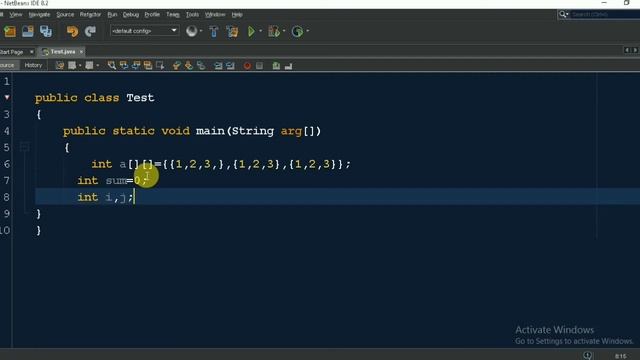The height and width of the screenshot is (360, 640).
Task: Click line number 6 in the gutter
Action: (x=7, y=164)
